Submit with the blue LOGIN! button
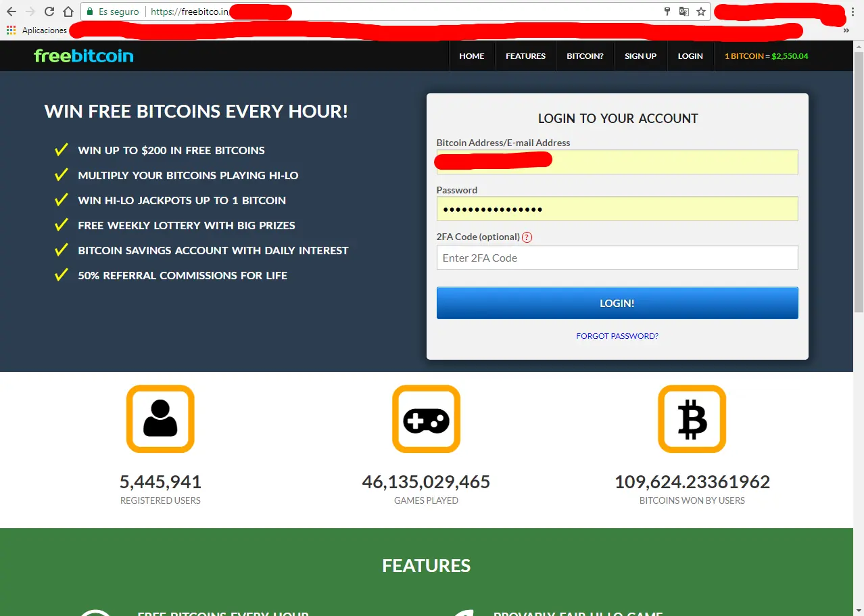864x616 pixels. click(617, 303)
